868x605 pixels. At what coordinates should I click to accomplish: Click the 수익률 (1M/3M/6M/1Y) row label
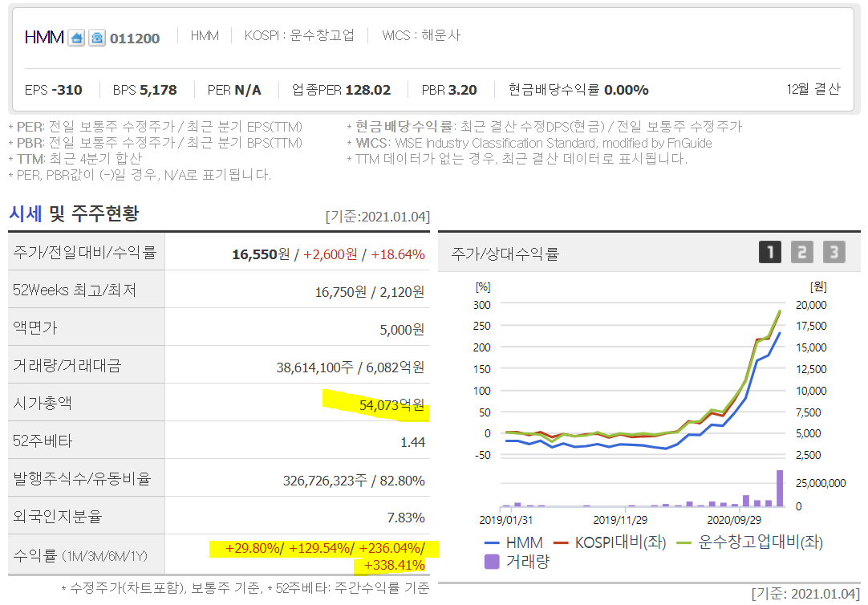pyautogui.click(x=80, y=556)
